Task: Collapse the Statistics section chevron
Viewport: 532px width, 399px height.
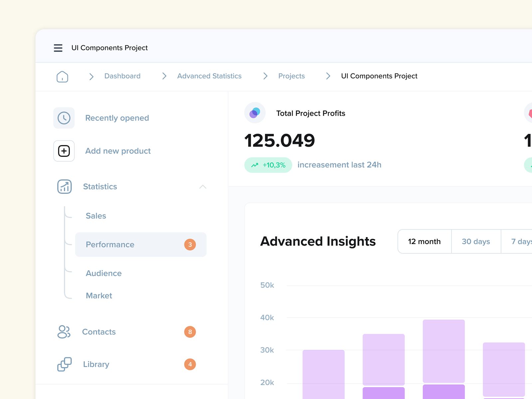Action: click(x=203, y=187)
